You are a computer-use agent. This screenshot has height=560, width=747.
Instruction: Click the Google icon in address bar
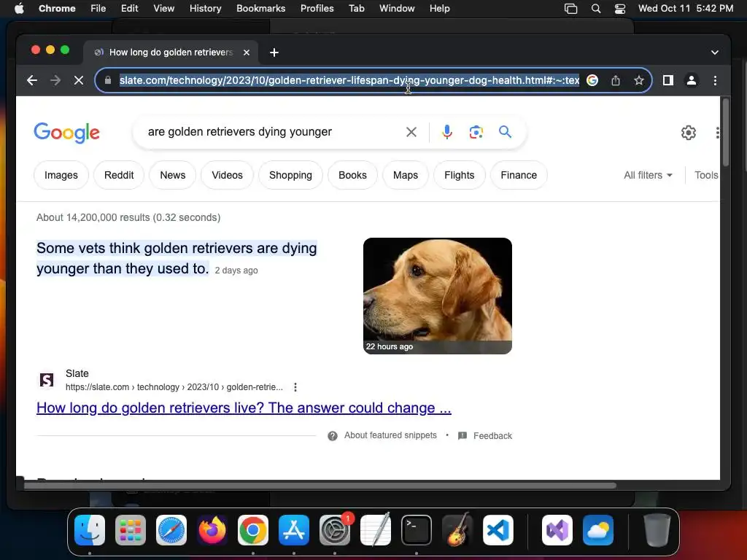592,80
